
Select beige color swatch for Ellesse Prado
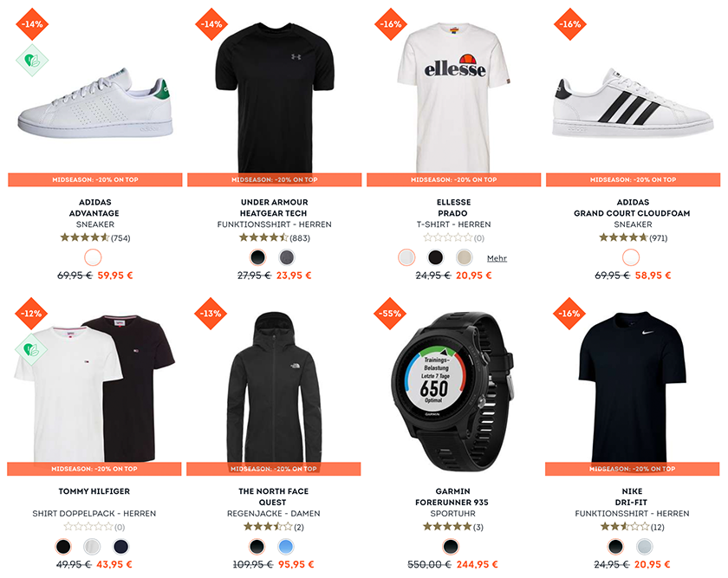point(465,257)
